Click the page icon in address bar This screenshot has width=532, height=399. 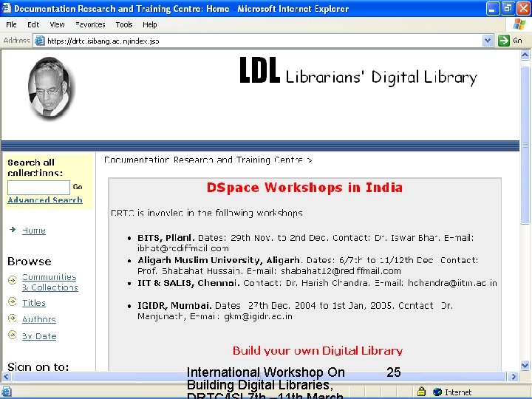[x=40, y=41]
